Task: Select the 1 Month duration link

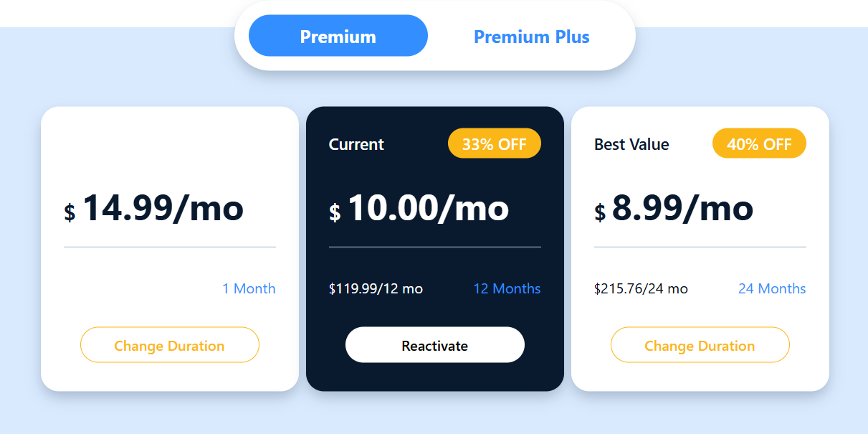Action: 249,288
